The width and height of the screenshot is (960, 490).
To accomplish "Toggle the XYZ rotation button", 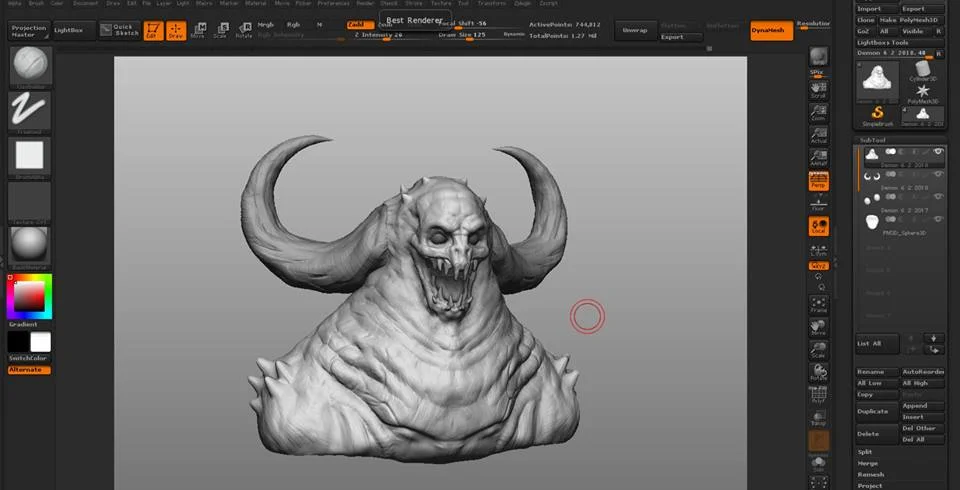I will [x=819, y=266].
